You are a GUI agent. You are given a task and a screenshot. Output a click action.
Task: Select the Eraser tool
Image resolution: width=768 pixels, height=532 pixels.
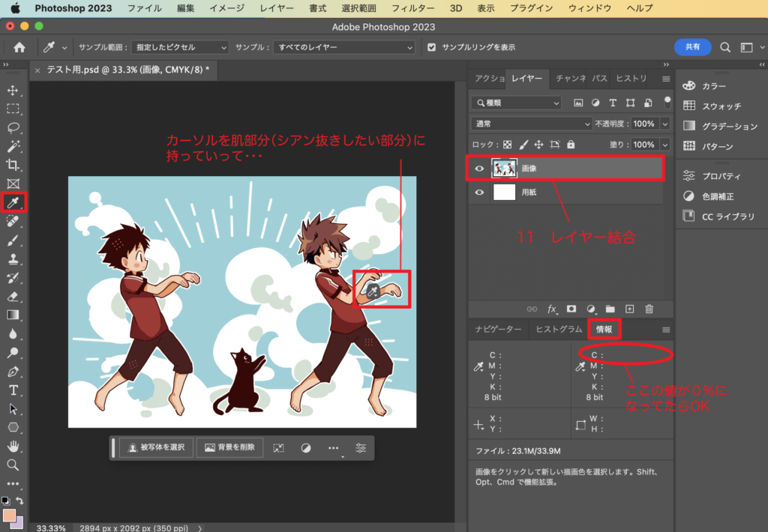click(13, 297)
